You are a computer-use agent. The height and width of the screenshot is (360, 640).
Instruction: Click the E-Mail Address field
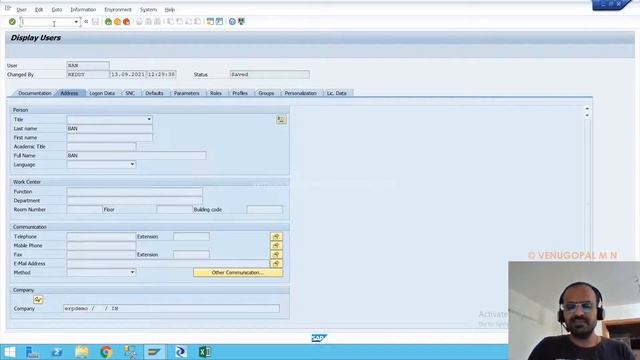pyautogui.click(x=168, y=264)
